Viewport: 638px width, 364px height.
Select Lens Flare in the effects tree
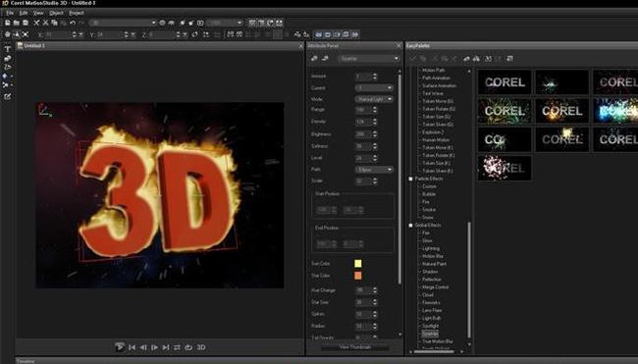432,310
